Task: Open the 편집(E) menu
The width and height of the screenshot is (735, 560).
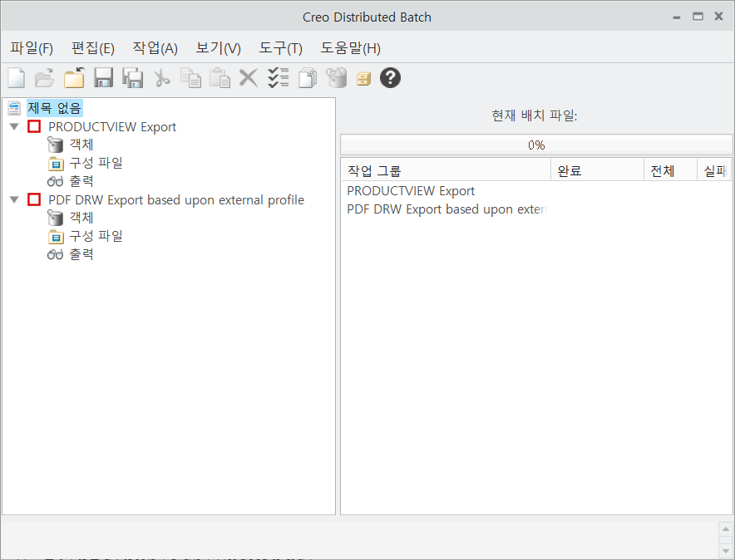Action: (x=93, y=47)
